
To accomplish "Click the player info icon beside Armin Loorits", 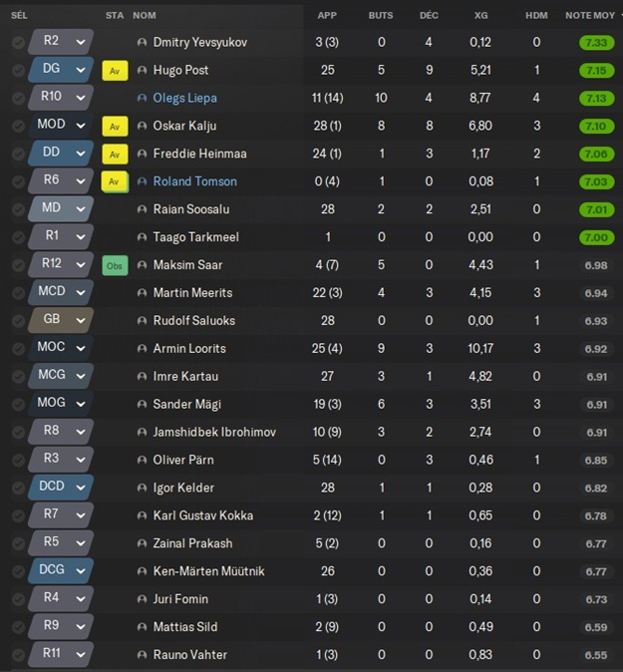I will (142, 349).
